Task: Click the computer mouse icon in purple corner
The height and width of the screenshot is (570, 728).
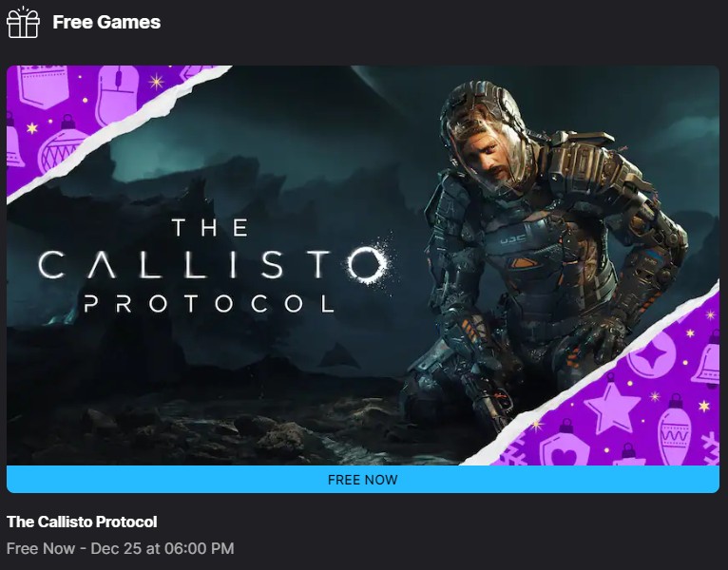Action: tap(118, 95)
